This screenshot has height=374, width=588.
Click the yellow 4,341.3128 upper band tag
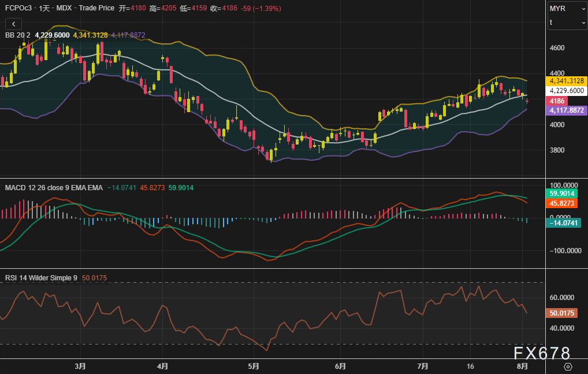pos(567,81)
